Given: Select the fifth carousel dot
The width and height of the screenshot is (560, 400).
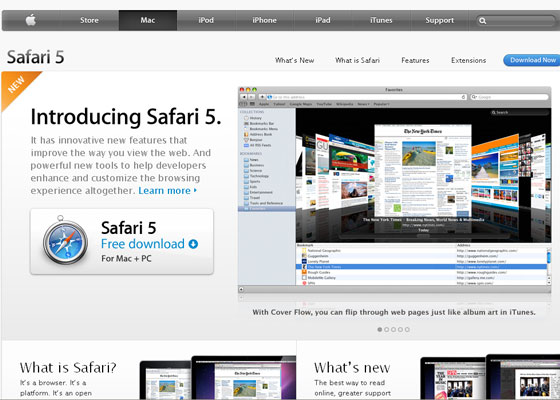Looking at the screenshot, I should pyautogui.click(x=407, y=329).
